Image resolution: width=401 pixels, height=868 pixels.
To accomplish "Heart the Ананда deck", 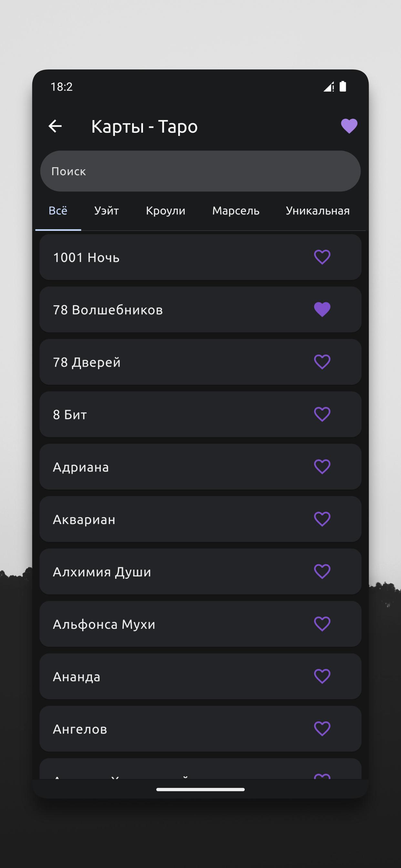I will click(322, 676).
